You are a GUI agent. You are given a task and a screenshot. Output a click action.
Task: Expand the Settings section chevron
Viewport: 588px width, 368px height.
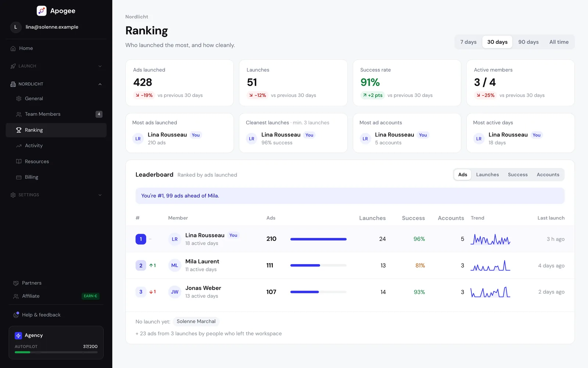click(100, 195)
